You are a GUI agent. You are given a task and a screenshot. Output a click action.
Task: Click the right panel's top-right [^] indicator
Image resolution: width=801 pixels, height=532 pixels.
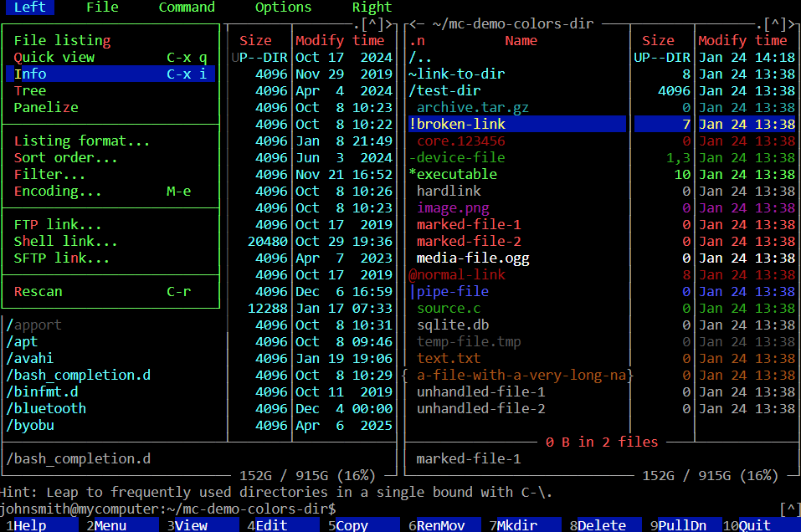click(779, 23)
